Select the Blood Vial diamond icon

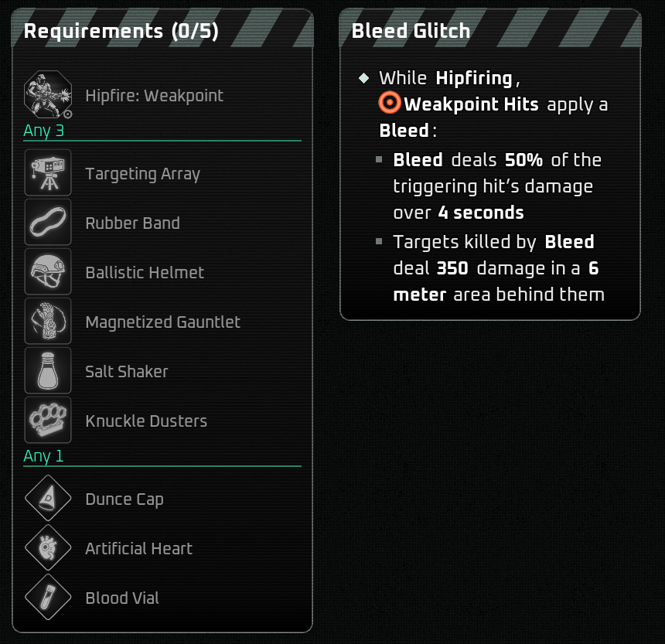48,598
